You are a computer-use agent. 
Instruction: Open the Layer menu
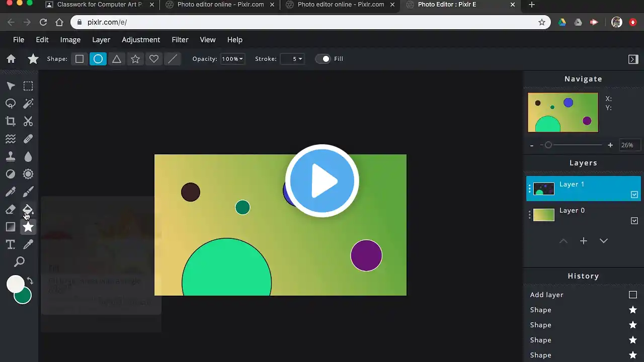click(101, 40)
